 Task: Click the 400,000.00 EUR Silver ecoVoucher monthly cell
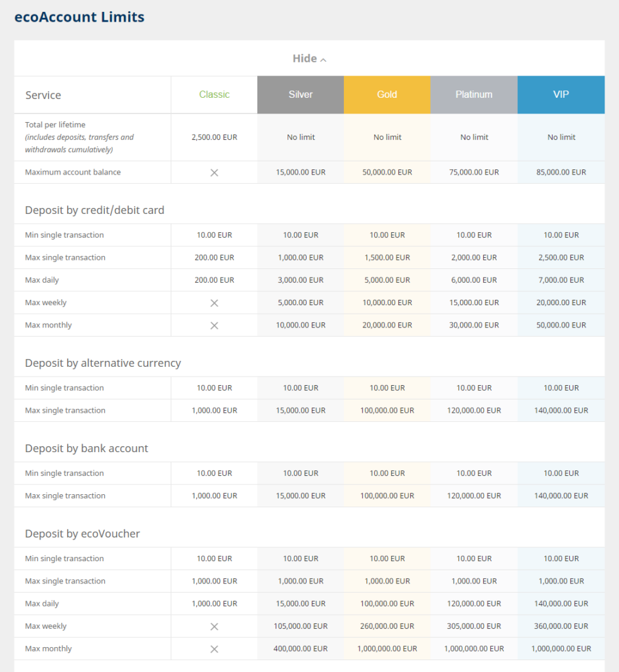(x=301, y=649)
